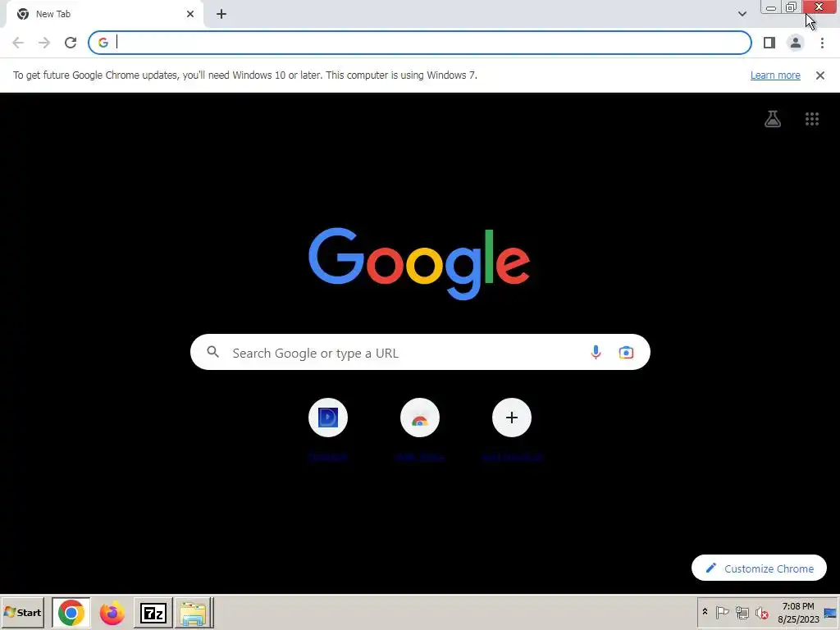Open the tab search chevron
840x630 pixels.
coord(742,14)
